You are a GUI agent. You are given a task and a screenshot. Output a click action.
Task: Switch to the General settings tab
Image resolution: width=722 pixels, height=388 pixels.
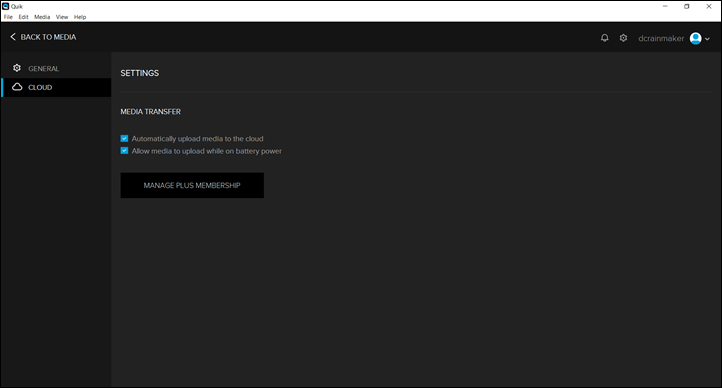coord(56,69)
